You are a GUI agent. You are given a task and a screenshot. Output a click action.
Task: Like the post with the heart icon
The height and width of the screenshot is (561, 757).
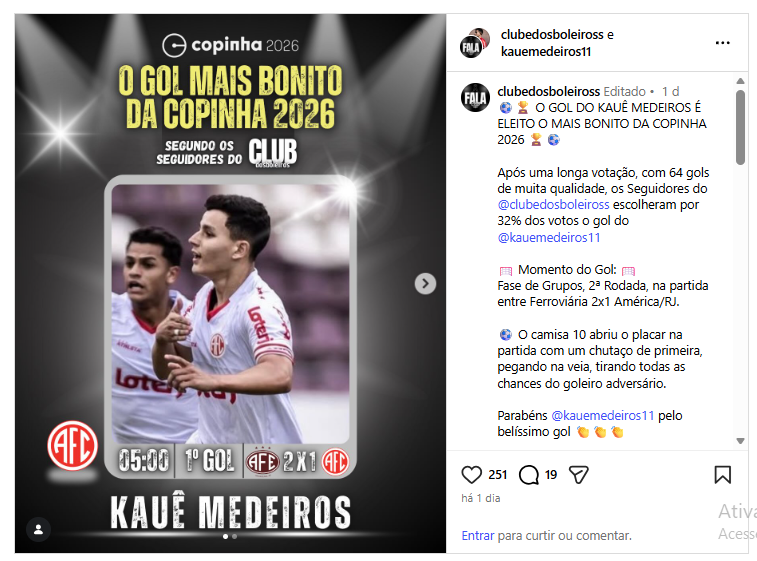coord(471,475)
